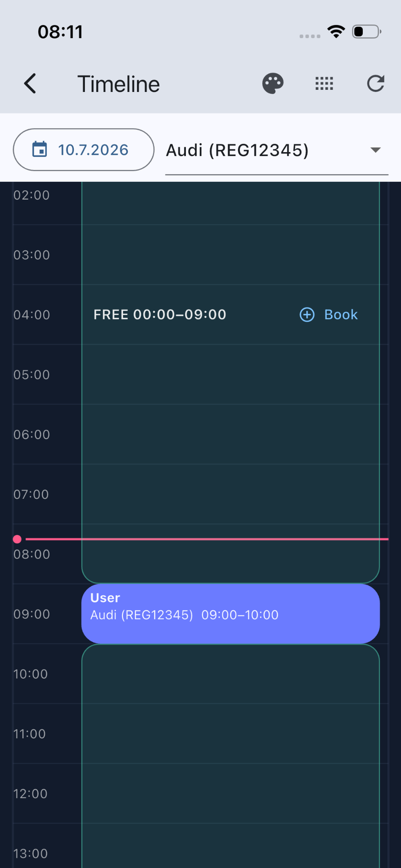Tap the 09:00 hour label
401x868 pixels.
[x=32, y=614]
